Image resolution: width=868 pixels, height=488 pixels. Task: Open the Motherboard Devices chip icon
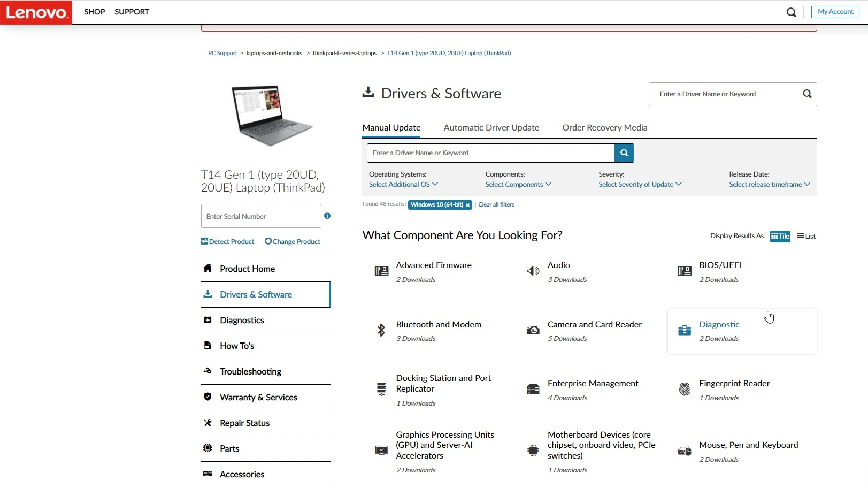click(x=533, y=451)
